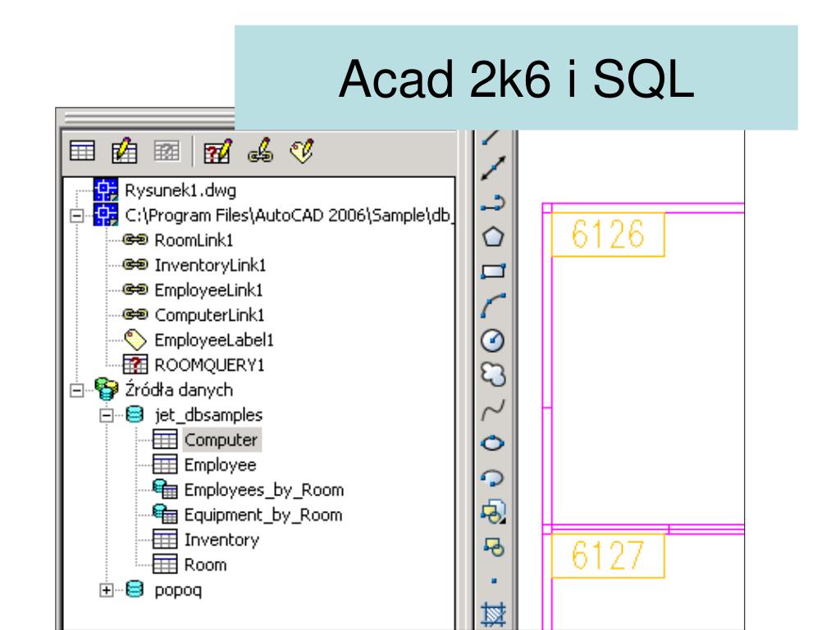The image size is (840, 630).
Task: Collapse the jet_dbsamples data source
Action: point(107,415)
